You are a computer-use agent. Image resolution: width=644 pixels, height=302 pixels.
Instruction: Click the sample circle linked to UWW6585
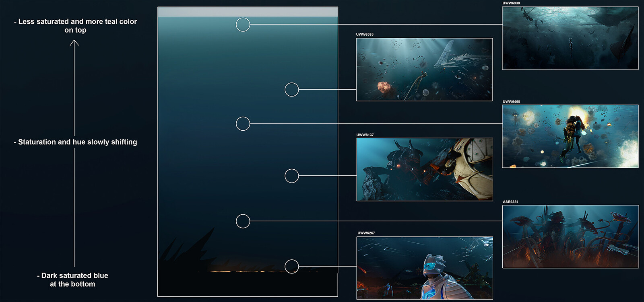pos(292,89)
